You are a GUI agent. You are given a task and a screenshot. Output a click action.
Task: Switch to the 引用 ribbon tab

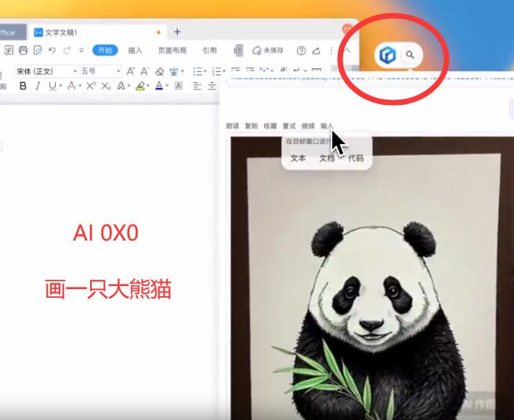tap(209, 50)
